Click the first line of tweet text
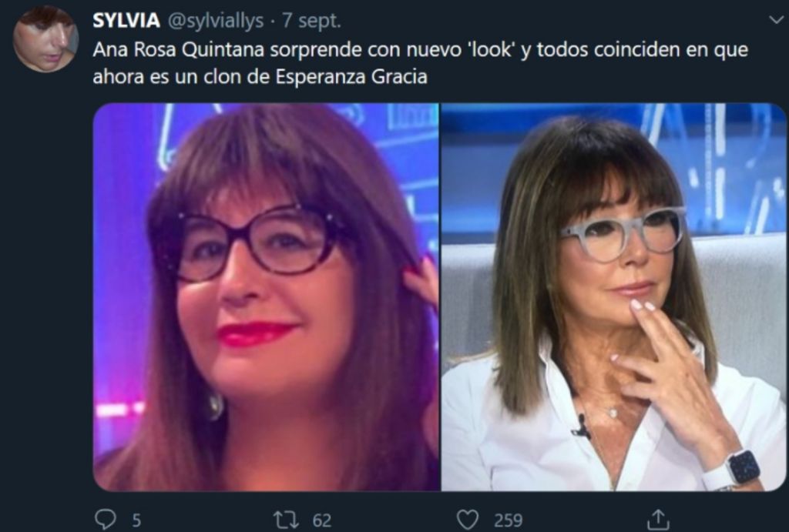789x532 pixels. (420, 50)
